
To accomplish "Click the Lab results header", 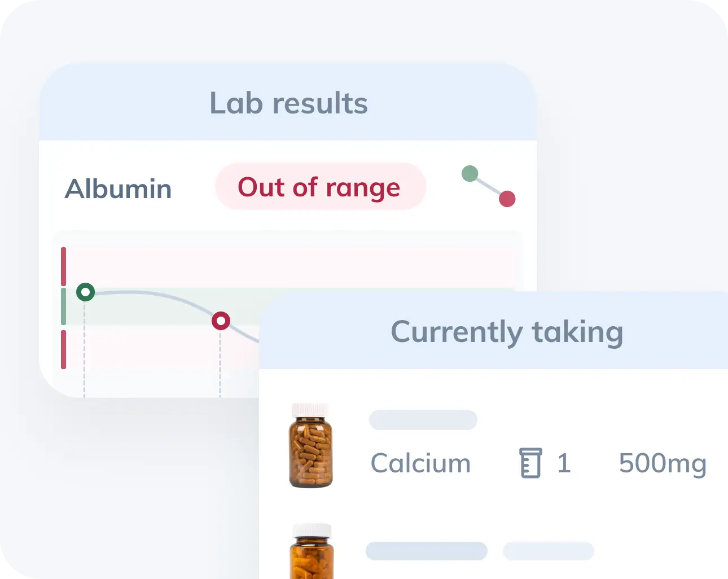I will pos(288,103).
